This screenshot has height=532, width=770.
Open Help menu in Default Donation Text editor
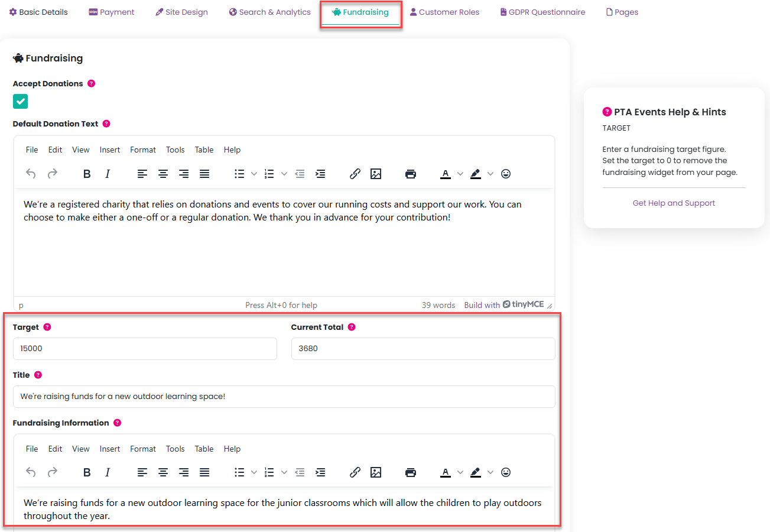pos(232,150)
